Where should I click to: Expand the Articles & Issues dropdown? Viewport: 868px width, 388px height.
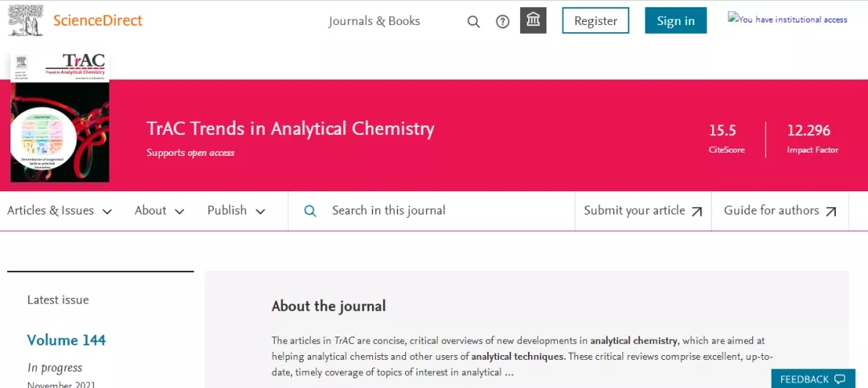tap(59, 211)
